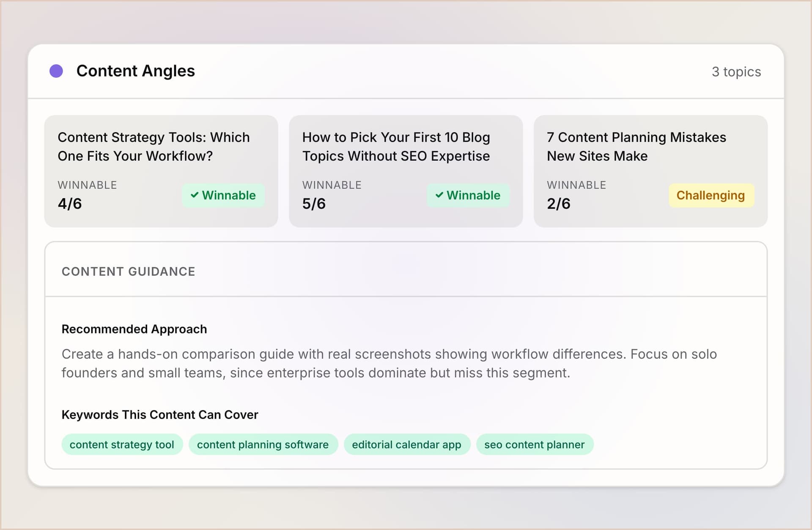
Task: Click the Content Angles header
Action: pyautogui.click(x=135, y=71)
